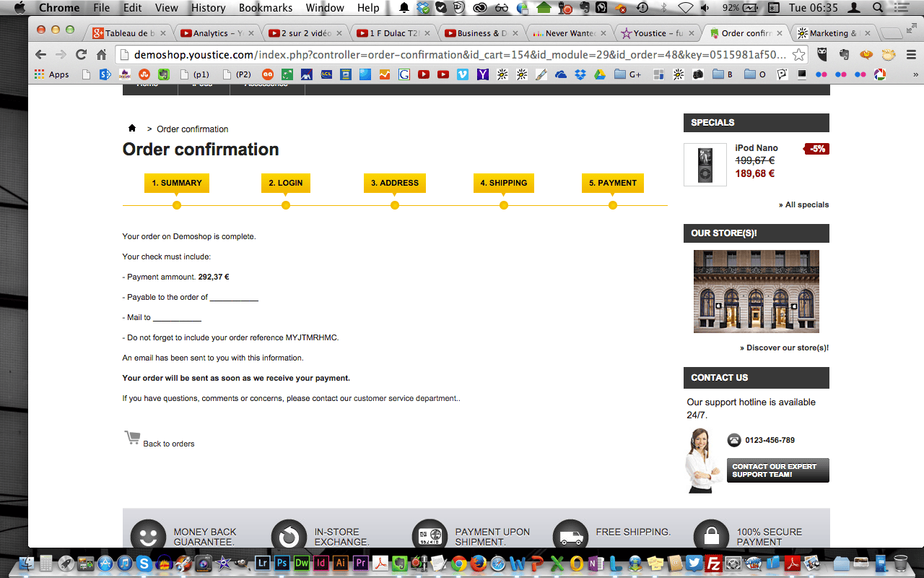Viewport: 924px width, 578px height.
Task: Follow the Discover our store(s)! link
Action: [785, 348]
